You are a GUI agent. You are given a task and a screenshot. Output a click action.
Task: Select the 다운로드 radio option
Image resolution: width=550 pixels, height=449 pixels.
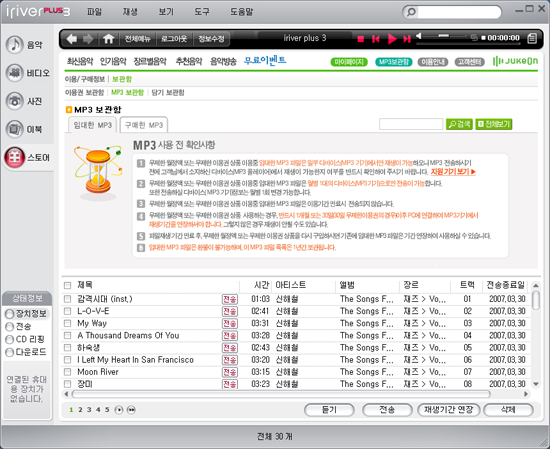[x=10, y=352]
